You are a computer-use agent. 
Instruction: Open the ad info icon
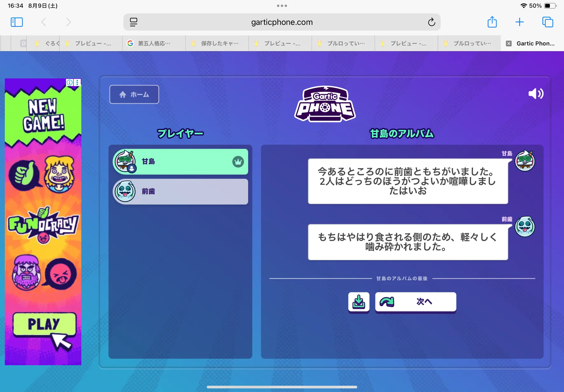[x=70, y=82]
